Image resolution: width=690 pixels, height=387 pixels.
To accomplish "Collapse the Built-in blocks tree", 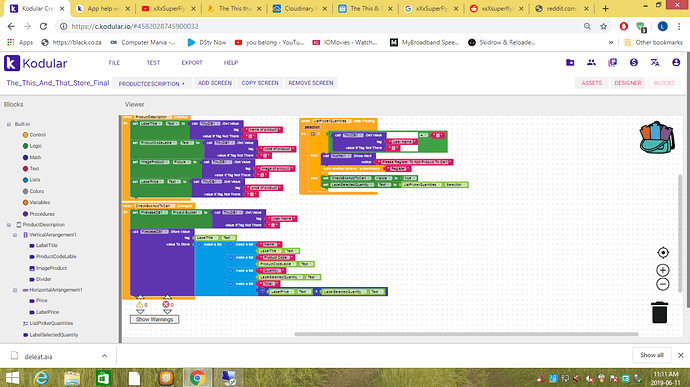I will point(8,125).
